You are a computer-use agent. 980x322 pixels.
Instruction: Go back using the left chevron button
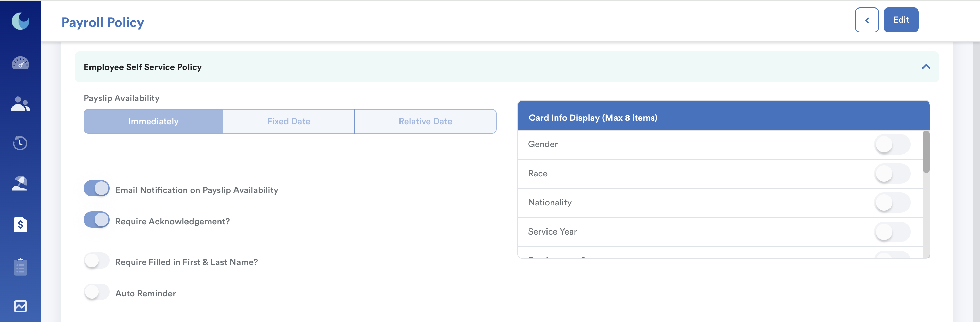[867, 20]
